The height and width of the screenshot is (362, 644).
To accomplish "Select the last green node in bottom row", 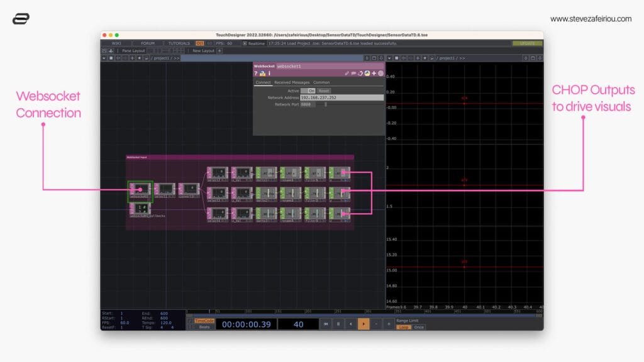I will [340, 214].
